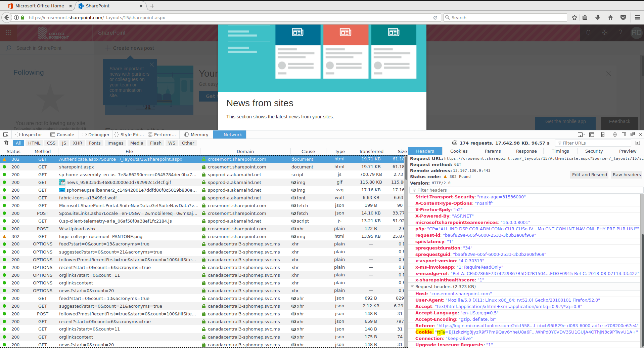Switch to the Cookies tab in the details pane

pos(459,151)
